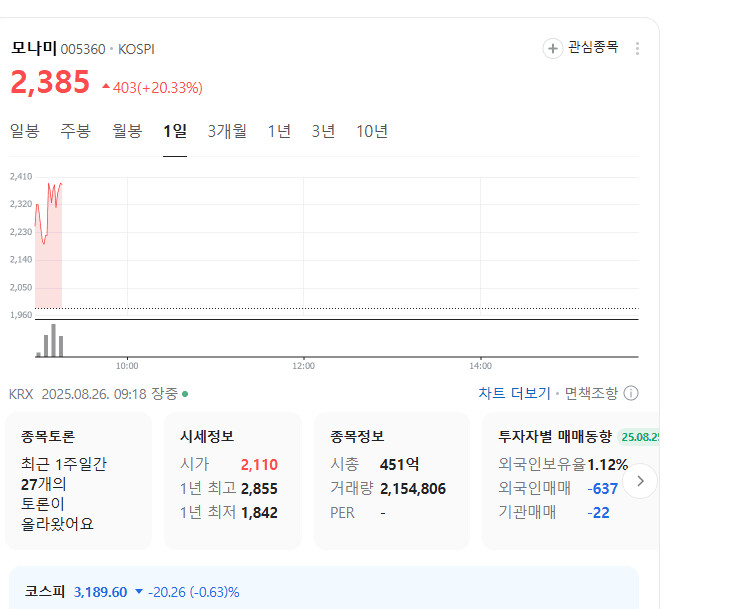Click the 12:00 time axis label
Screen dimensions: 734x609
tap(303, 366)
